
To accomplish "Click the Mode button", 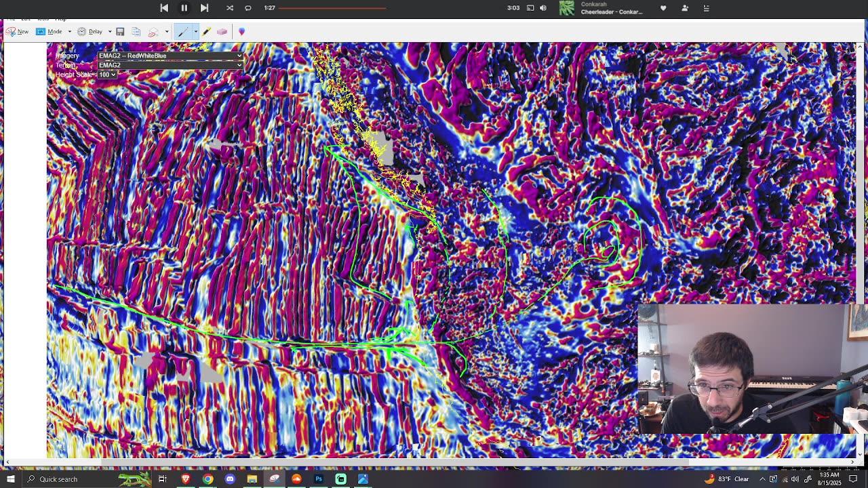I will 49,31.
